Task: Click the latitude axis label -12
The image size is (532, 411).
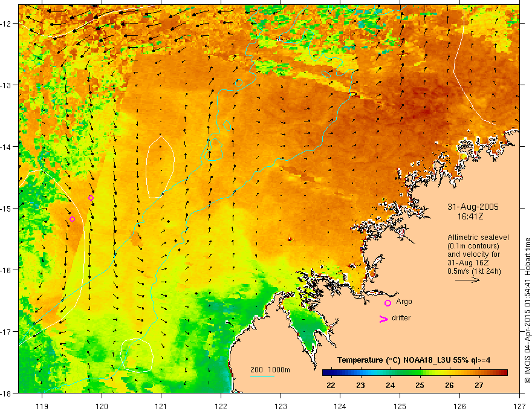Action: 7,24
